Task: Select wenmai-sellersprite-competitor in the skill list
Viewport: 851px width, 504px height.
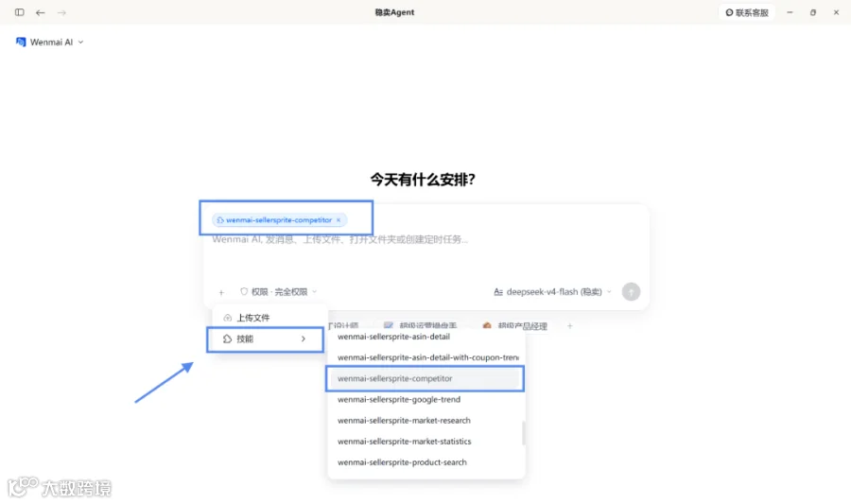Action: pyautogui.click(x=425, y=378)
